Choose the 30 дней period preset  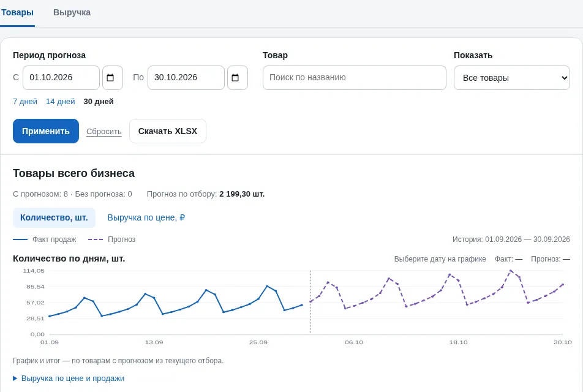point(99,102)
